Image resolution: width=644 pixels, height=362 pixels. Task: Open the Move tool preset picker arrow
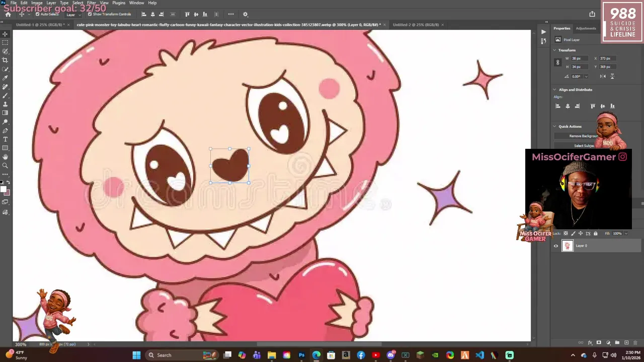[29, 14]
